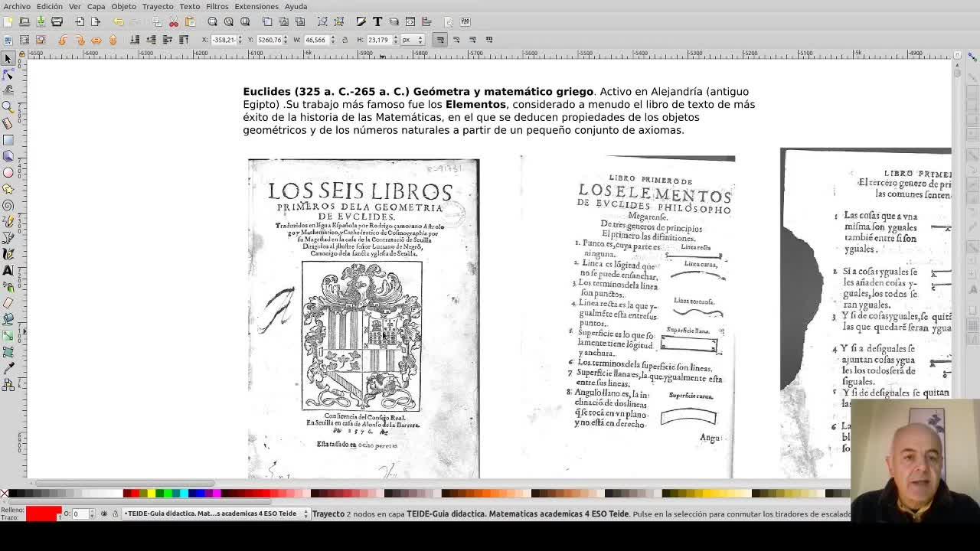Pick yellow swatch from the palette
The width and height of the screenshot is (980, 551).
[x=151, y=494]
